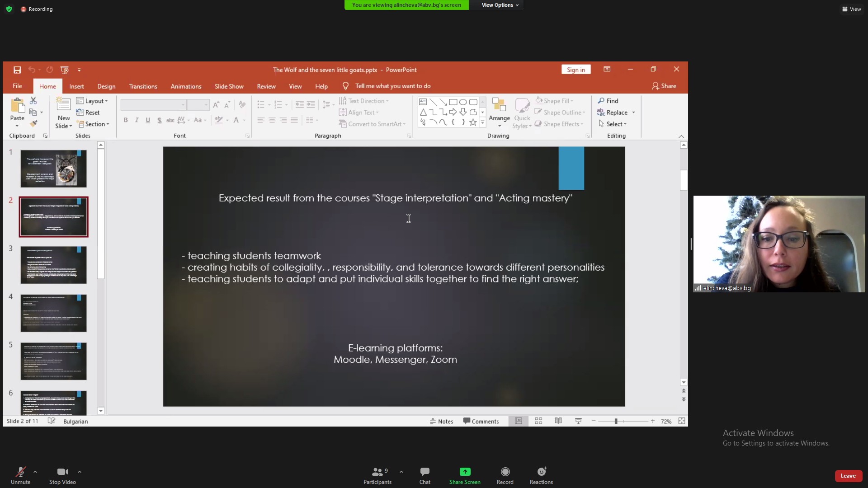The width and height of the screenshot is (868, 488).
Task: Click the New Slide icon
Action: [63, 105]
